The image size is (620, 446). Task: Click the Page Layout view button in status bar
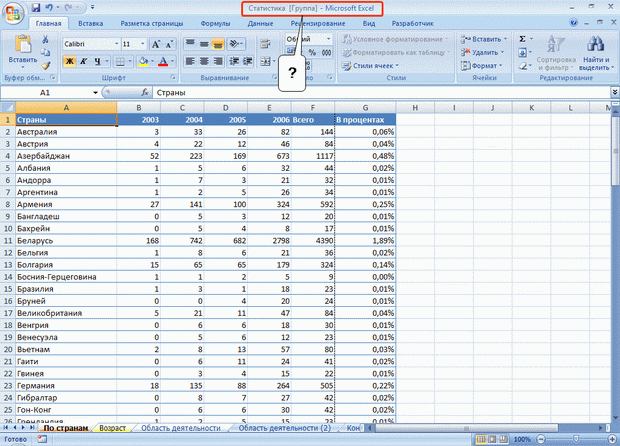(x=492, y=439)
